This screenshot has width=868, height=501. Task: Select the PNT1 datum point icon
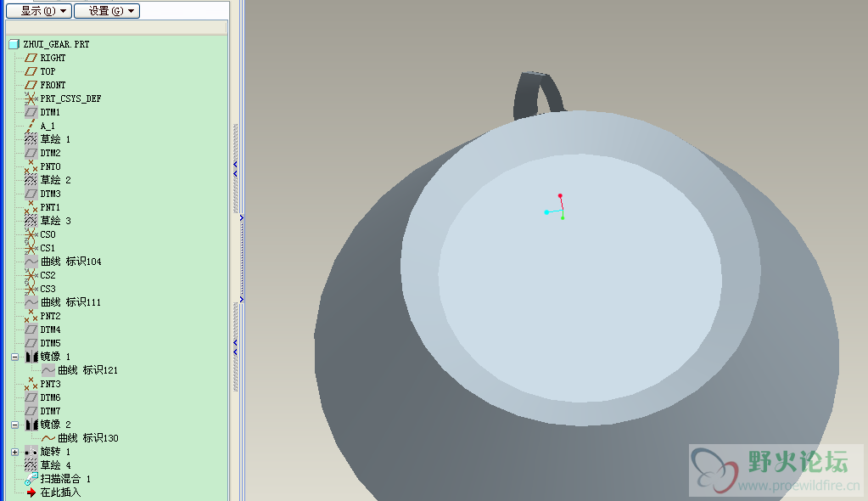(31, 207)
